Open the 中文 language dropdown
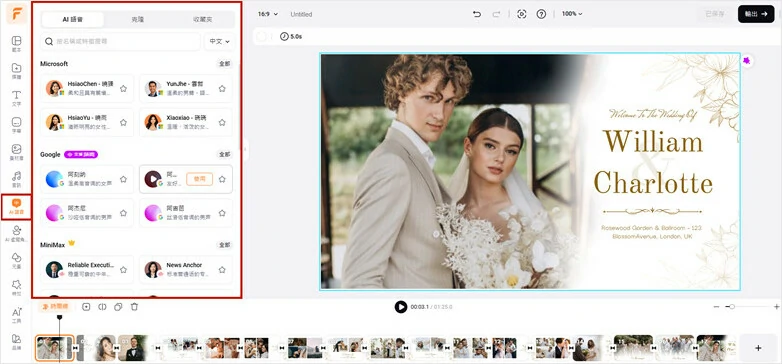Screen dimensions: 782x364 click(219, 41)
